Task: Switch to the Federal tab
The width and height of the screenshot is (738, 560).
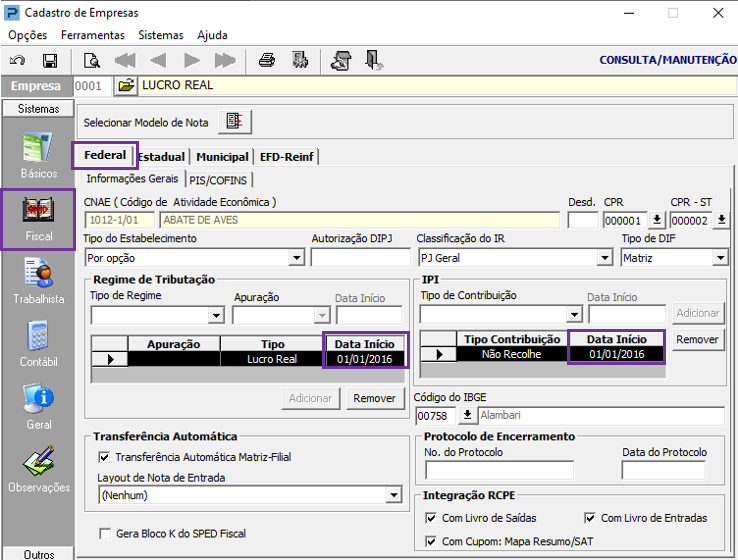Action: [105, 155]
